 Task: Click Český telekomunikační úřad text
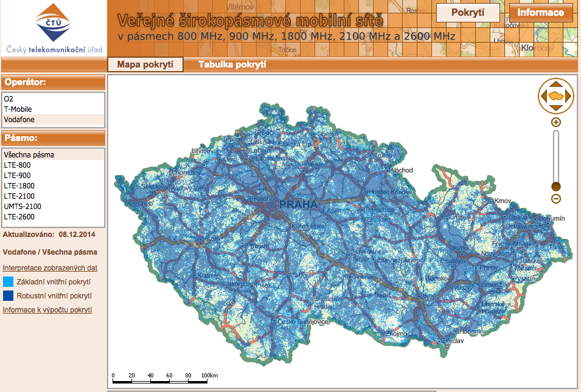[x=54, y=50]
